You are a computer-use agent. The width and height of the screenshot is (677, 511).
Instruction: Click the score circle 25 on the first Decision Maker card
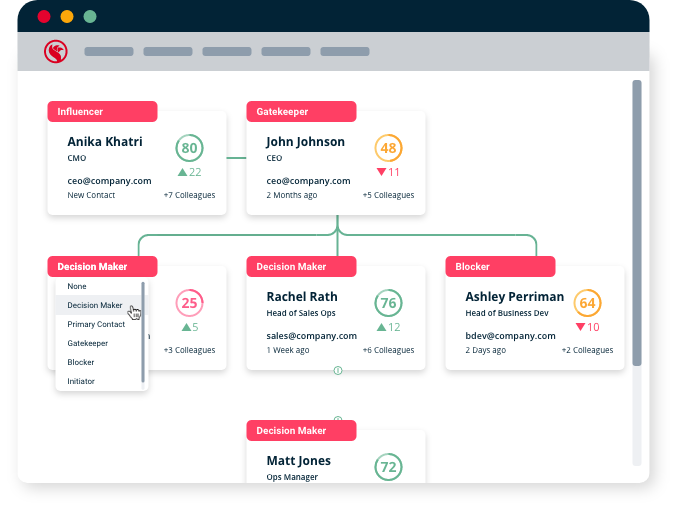pyautogui.click(x=189, y=303)
